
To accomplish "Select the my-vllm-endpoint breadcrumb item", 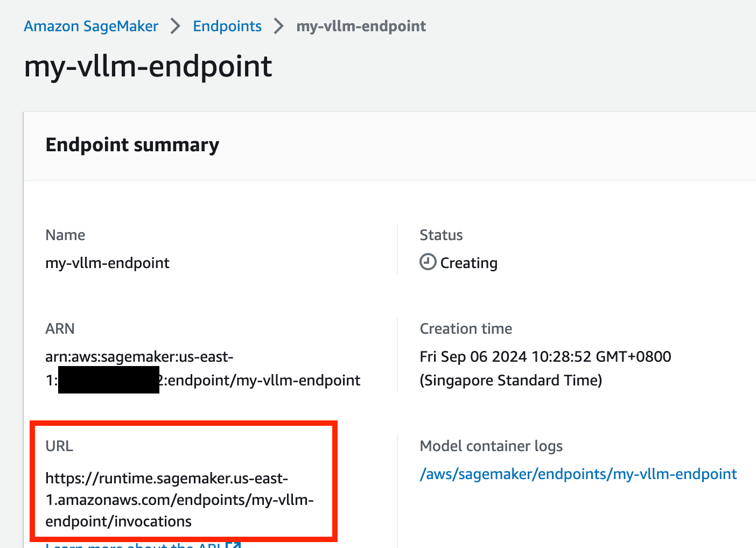I will [361, 26].
